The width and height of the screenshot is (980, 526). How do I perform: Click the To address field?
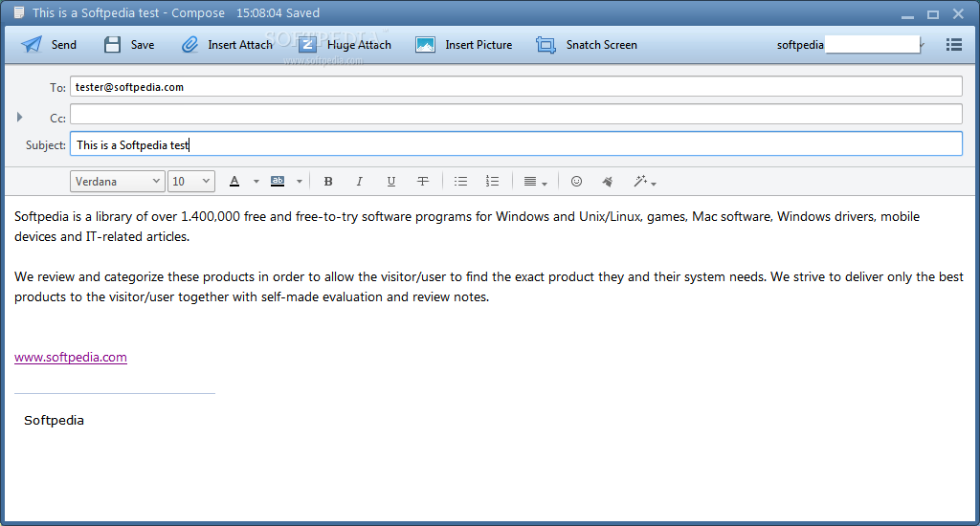[x=516, y=87]
